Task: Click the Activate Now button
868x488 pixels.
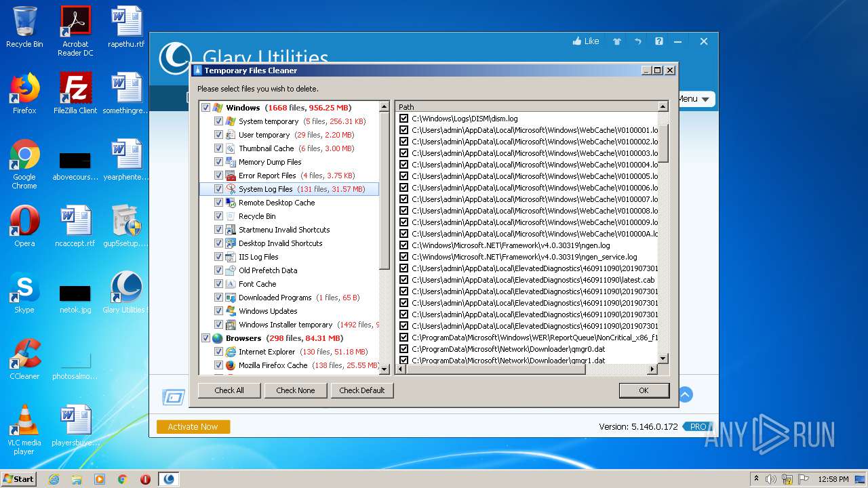Action: [193, 427]
